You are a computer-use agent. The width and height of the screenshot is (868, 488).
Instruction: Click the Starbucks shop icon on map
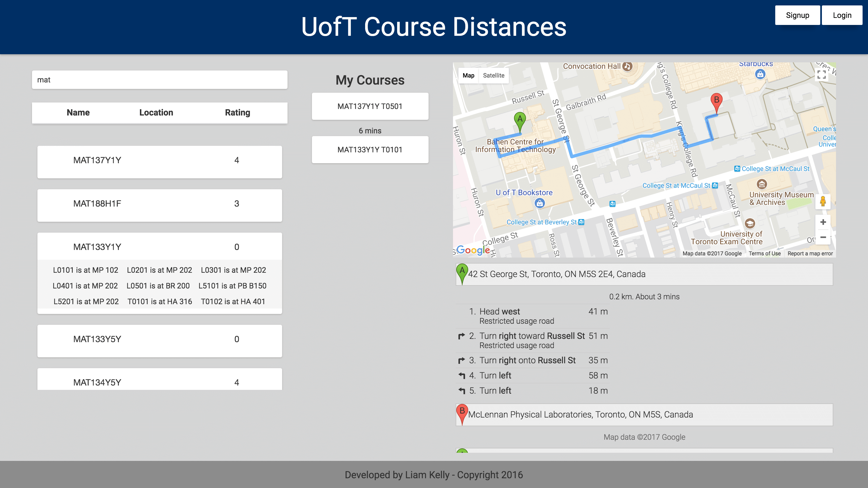(760, 74)
